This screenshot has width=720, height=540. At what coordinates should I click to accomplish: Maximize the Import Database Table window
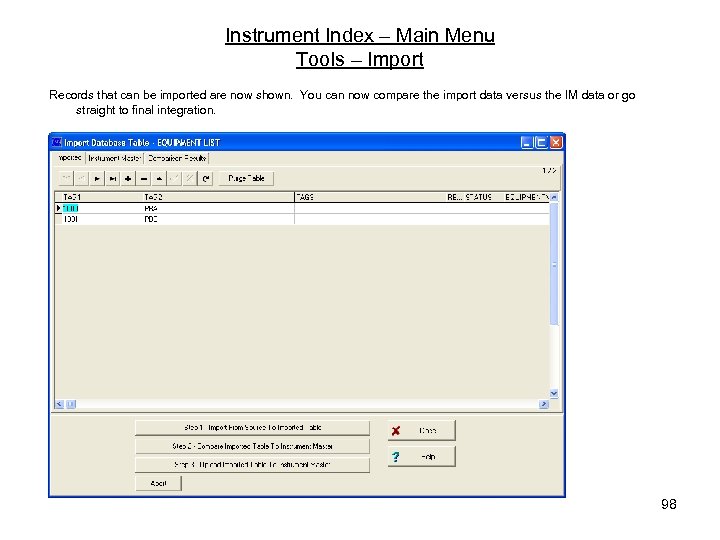[541, 142]
